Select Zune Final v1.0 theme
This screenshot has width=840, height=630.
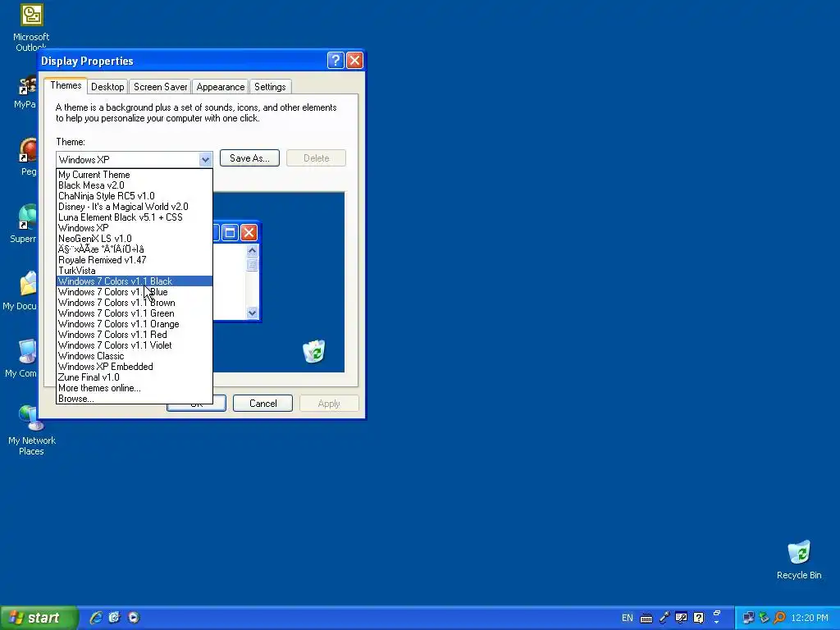pos(135,377)
